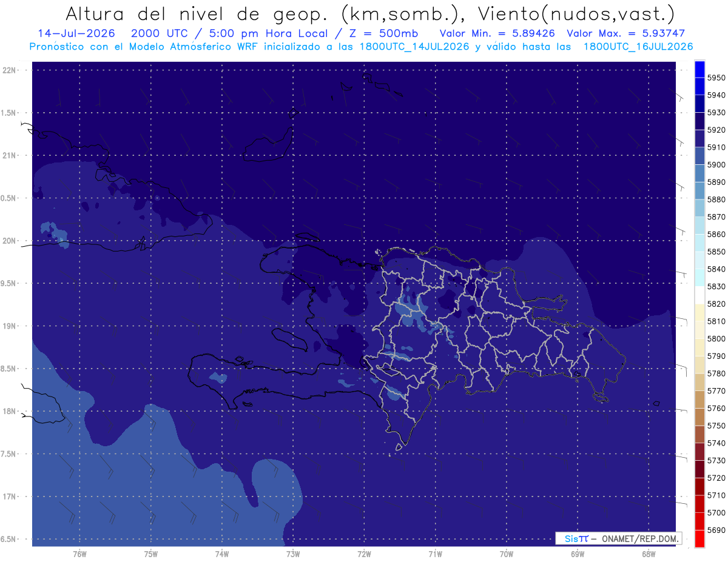Click the '19N' latitude label
The width and height of the screenshot is (728, 562).
click(10, 326)
